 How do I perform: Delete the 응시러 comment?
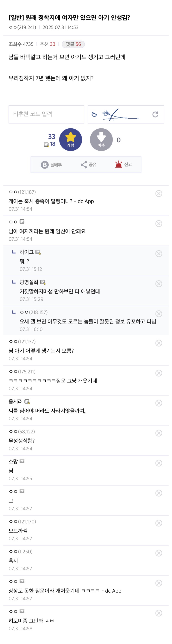click(159, 403)
